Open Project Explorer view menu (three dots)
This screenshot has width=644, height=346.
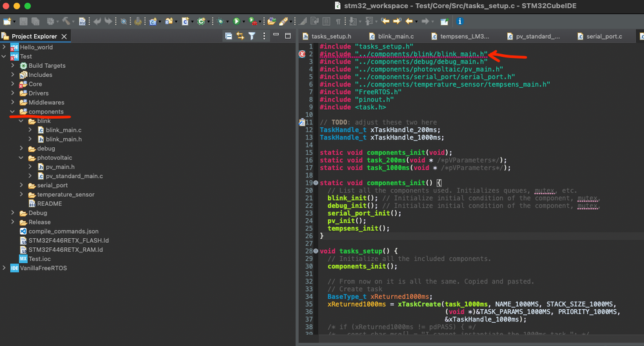pyautogui.click(x=265, y=36)
